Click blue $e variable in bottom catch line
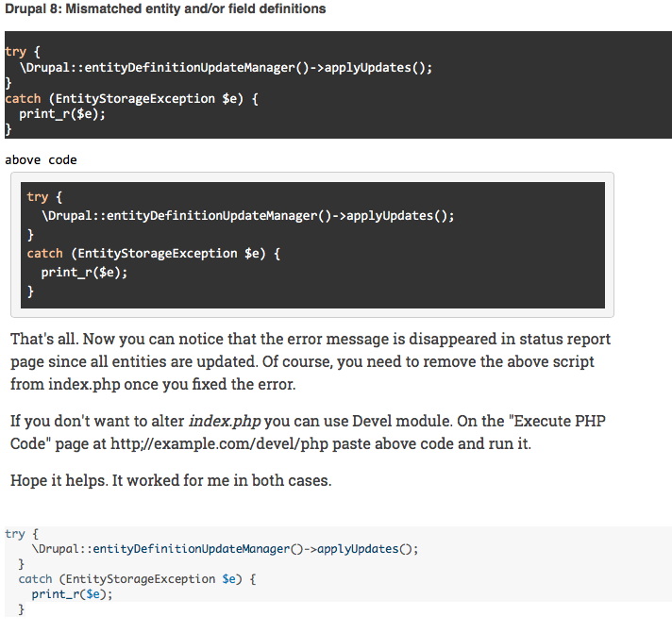Viewport: 672px width, 633px height. click(228, 579)
